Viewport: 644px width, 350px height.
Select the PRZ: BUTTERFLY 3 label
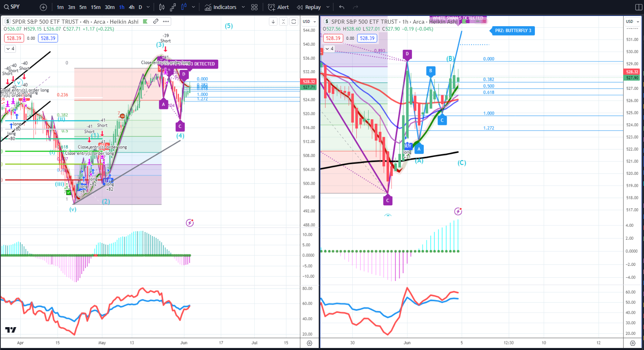[512, 31]
